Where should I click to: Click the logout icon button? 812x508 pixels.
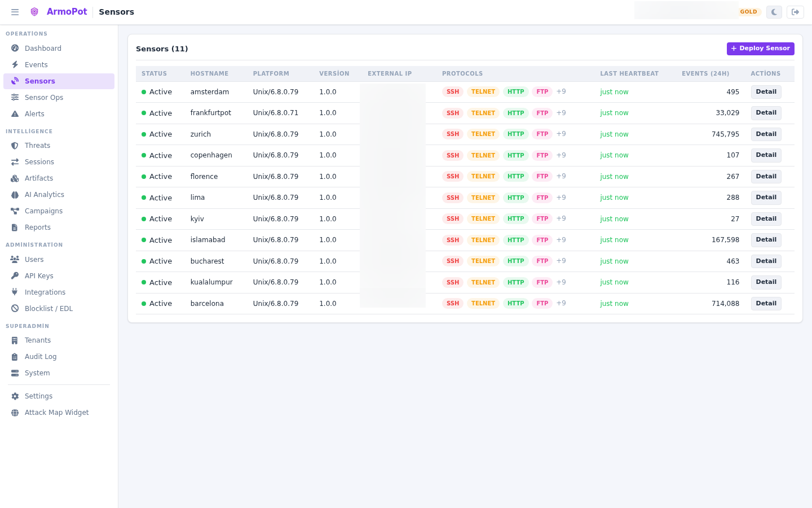(796, 12)
